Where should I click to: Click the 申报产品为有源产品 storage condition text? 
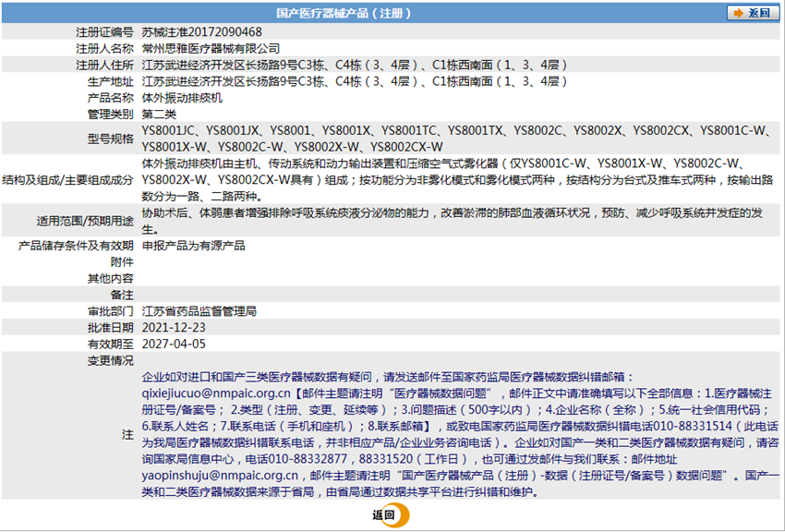193,246
